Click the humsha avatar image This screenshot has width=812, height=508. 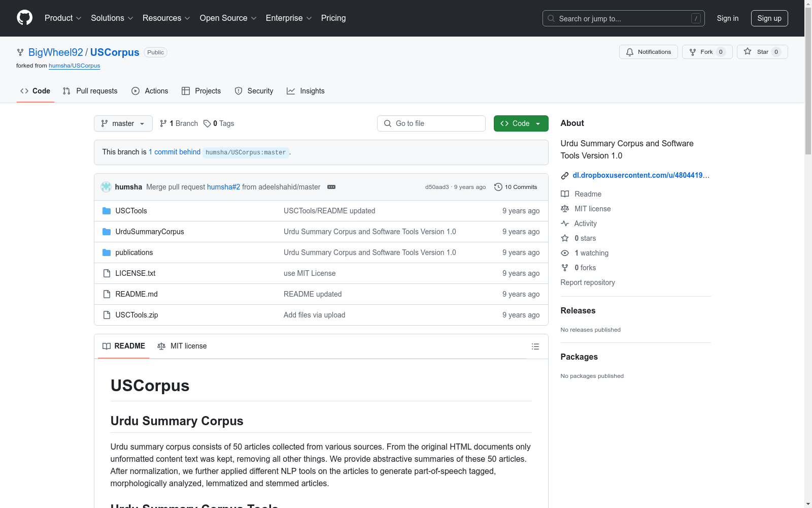click(106, 187)
